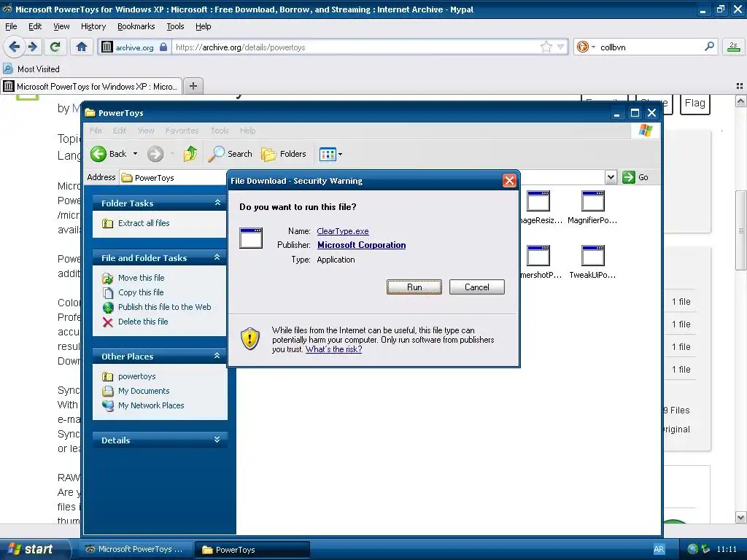Click the AR language indicator in taskbar
Screen dimensions: 747x560
click(x=659, y=549)
